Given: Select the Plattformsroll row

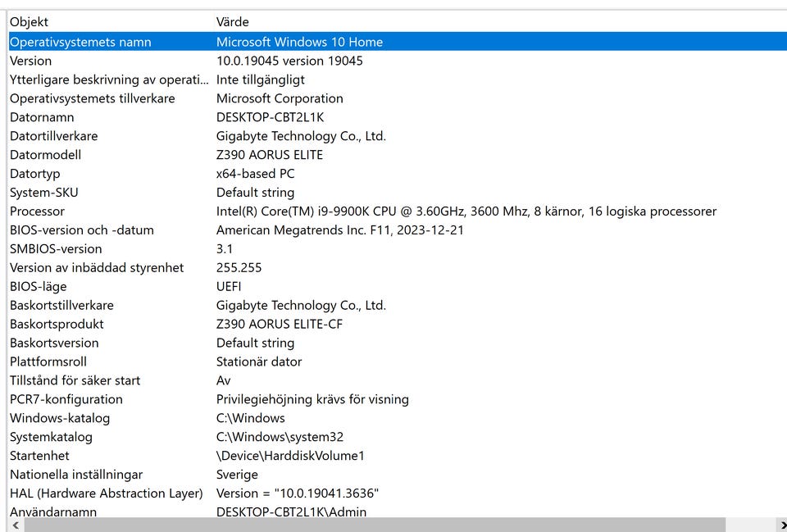Looking at the screenshot, I should [48, 361].
